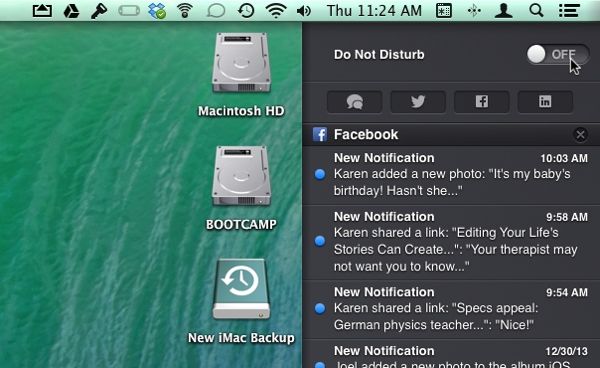The image size is (600, 368).
Task: Post to Facebook using share button
Action: 481,102
